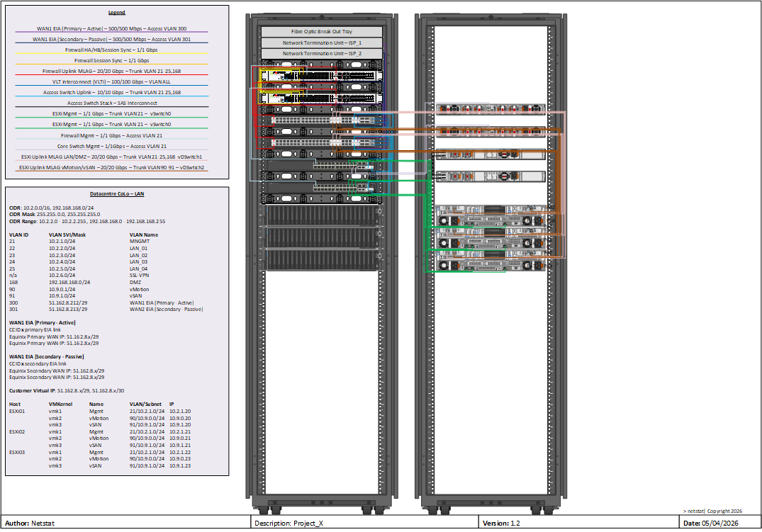Click the 'Legend' heading
Image resolution: width=762 pixels, height=532 pixels.
click(x=117, y=13)
